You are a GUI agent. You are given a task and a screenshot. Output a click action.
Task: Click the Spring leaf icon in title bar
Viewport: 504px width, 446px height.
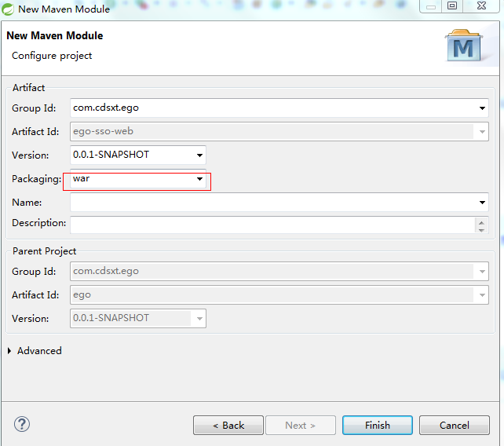click(8, 9)
